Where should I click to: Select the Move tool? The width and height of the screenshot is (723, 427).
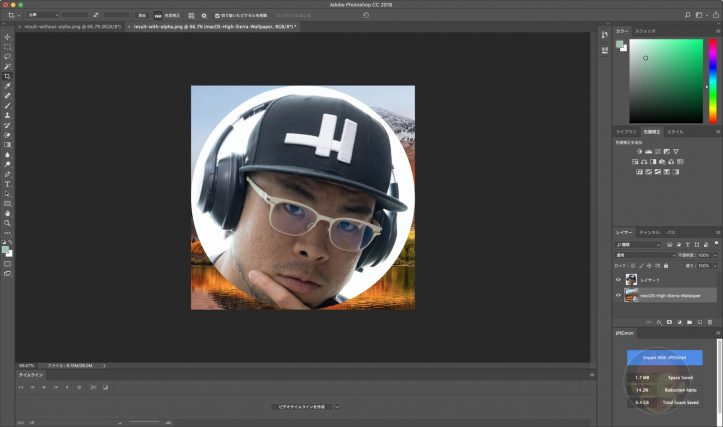tap(8, 37)
